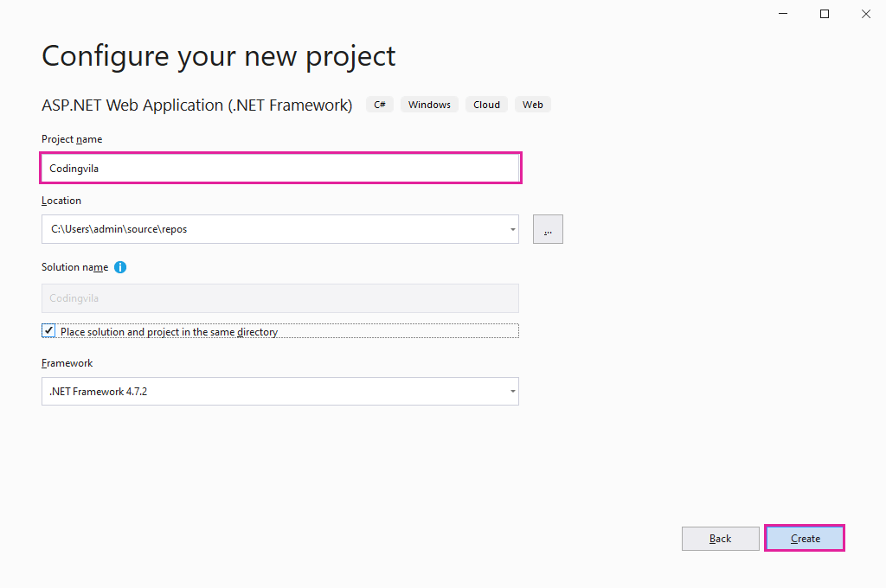Minimize the dialog window
886x588 pixels.
[782, 13]
